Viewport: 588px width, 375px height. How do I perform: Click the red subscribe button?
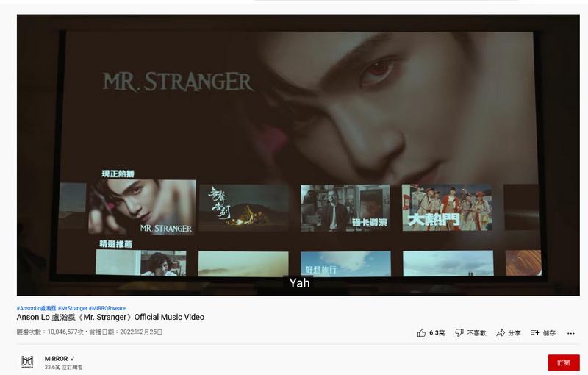point(564,362)
